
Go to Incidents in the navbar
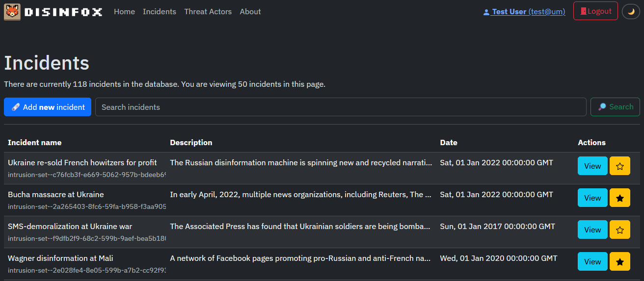[x=160, y=12]
